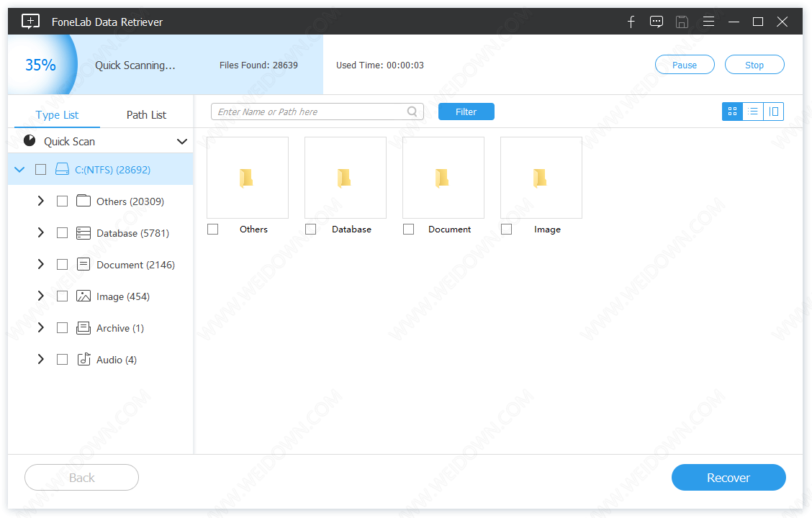Expand the Archive tree node
812x518 pixels.
(x=41, y=327)
